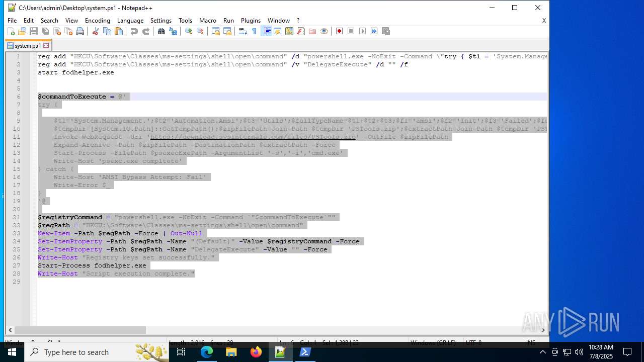
Task: Click the Close All toolbar icon
Action: pos(68,31)
